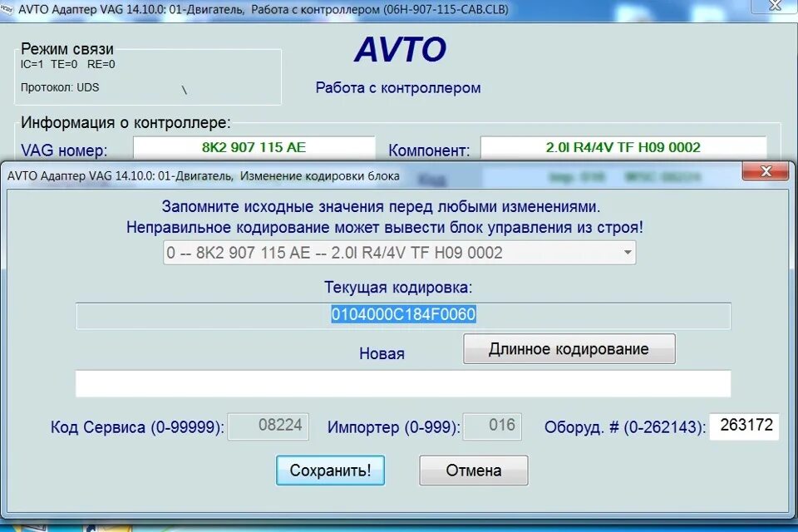Click the Информация о контроллере heading
Image resolution: width=798 pixels, height=532 pixels.
(126, 123)
